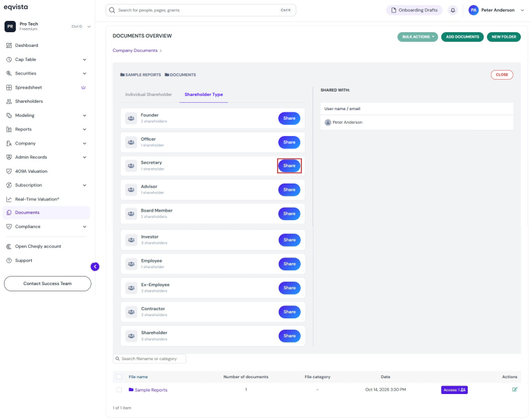The image size is (531, 420).
Task: Open the Bulk Actions dropdown
Action: click(x=417, y=37)
